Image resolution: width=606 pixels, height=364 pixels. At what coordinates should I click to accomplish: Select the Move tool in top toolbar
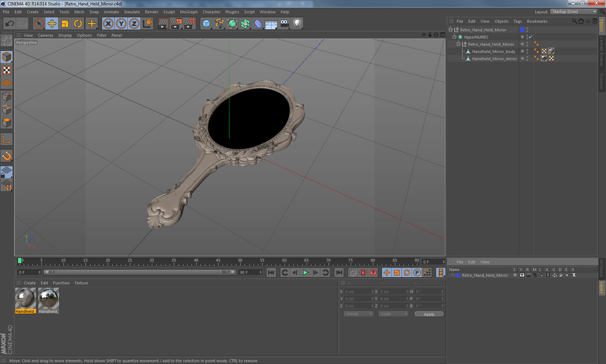[x=52, y=24]
